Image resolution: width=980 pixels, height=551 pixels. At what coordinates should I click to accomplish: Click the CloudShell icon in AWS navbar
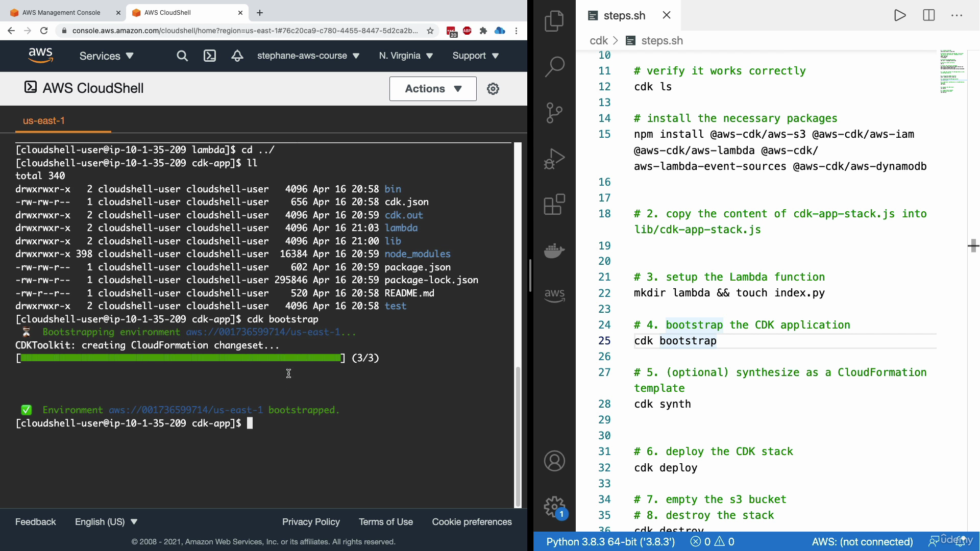point(210,56)
